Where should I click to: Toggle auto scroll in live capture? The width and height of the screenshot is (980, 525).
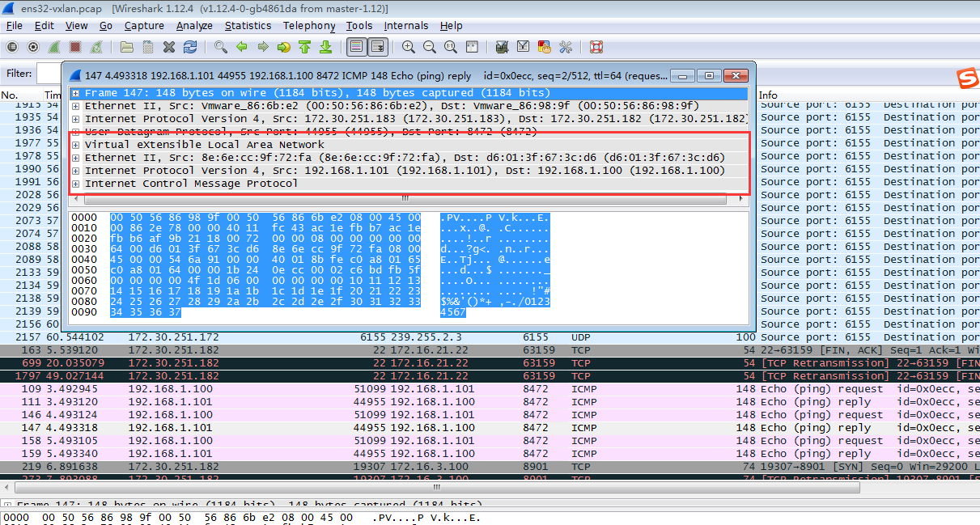coord(378,47)
